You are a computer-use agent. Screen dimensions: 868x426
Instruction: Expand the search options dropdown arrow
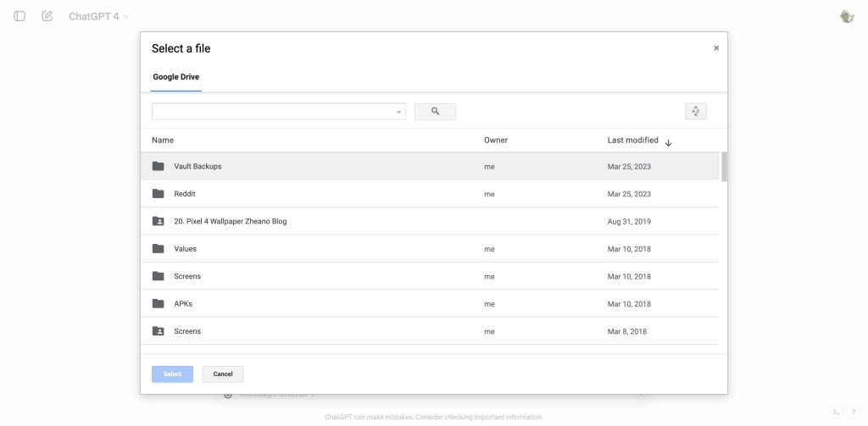pos(398,112)
